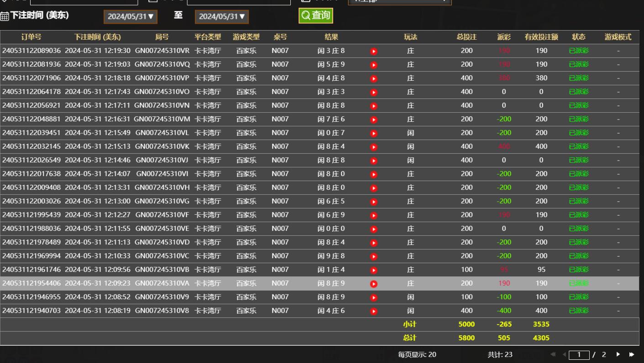Play replay video for round GN007245310V8
The height and width of the screenshot is (363, 644).
[x=374, y=311]
